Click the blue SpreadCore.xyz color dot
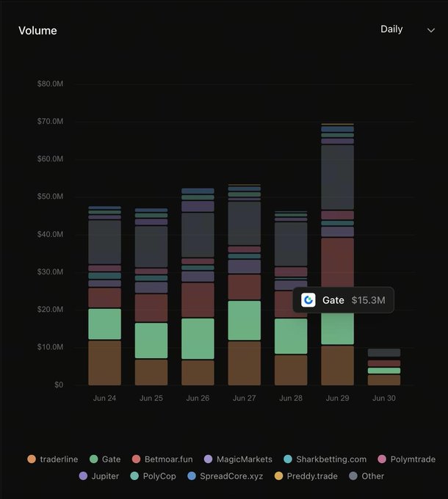This screenshot has height=499, width=448. [x=192, y=476]
